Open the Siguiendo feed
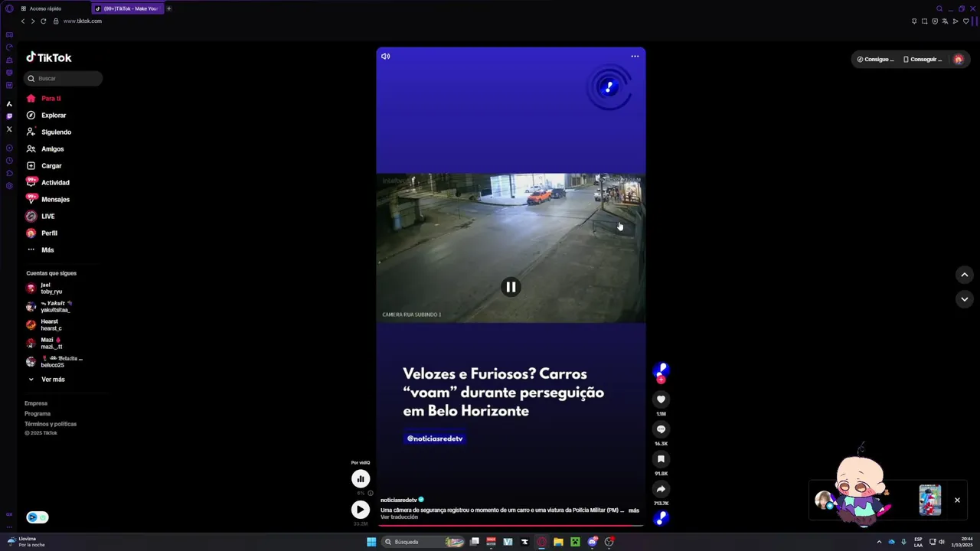 [x=49, y=132]
